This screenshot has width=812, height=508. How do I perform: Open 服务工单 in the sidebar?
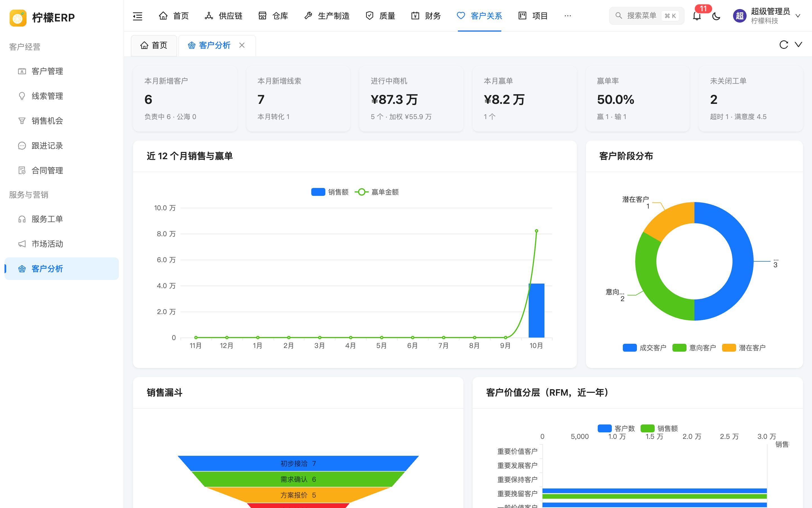click(x=62, y=219)
